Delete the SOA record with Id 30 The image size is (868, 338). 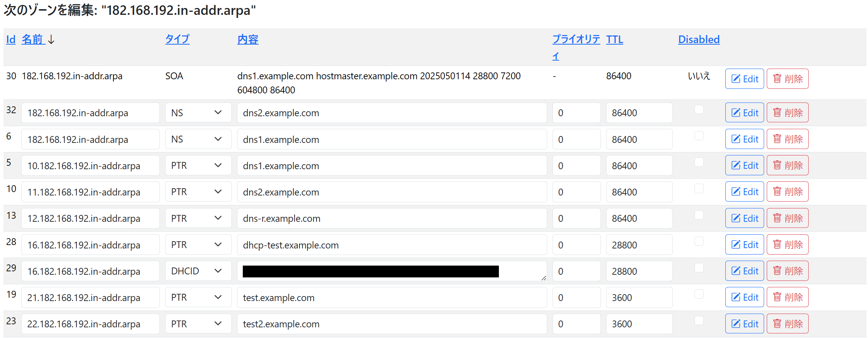click(787, 79)
